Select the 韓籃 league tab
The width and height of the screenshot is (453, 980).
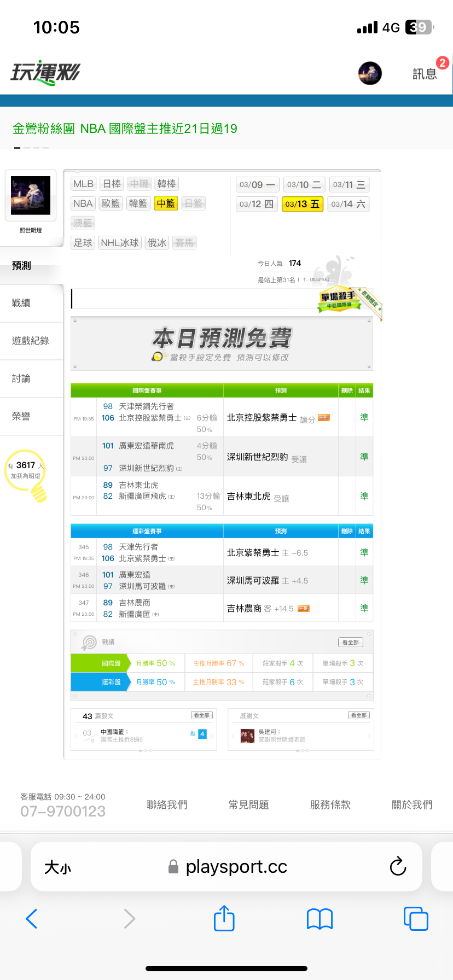point(138,203)
